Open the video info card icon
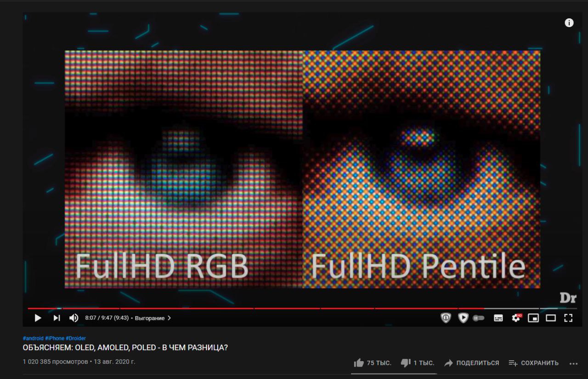588x379 pixels. coord(569,23)
